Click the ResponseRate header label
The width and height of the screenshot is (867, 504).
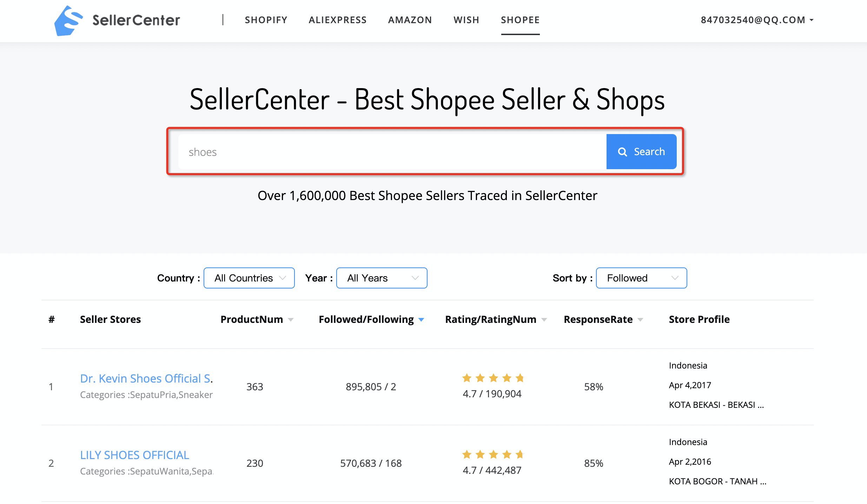pyautogui.click(x=598, y=319)
